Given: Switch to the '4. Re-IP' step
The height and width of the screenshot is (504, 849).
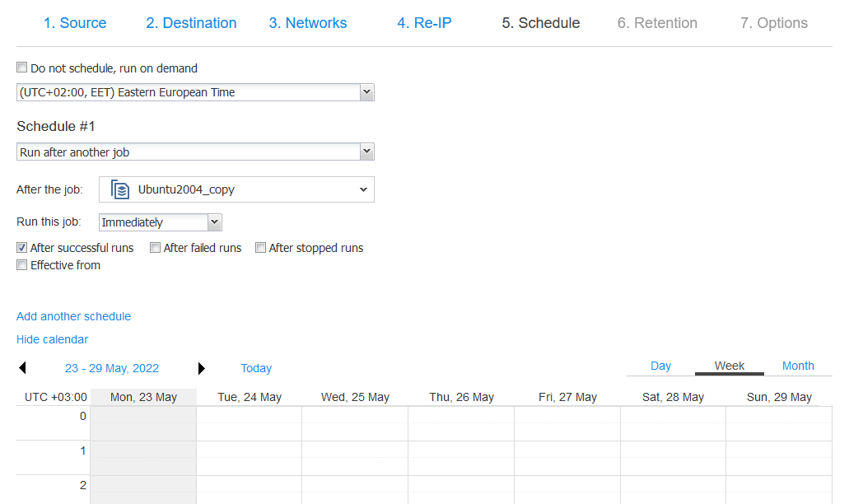Looking at the screenshot, I should coord(424,23).
